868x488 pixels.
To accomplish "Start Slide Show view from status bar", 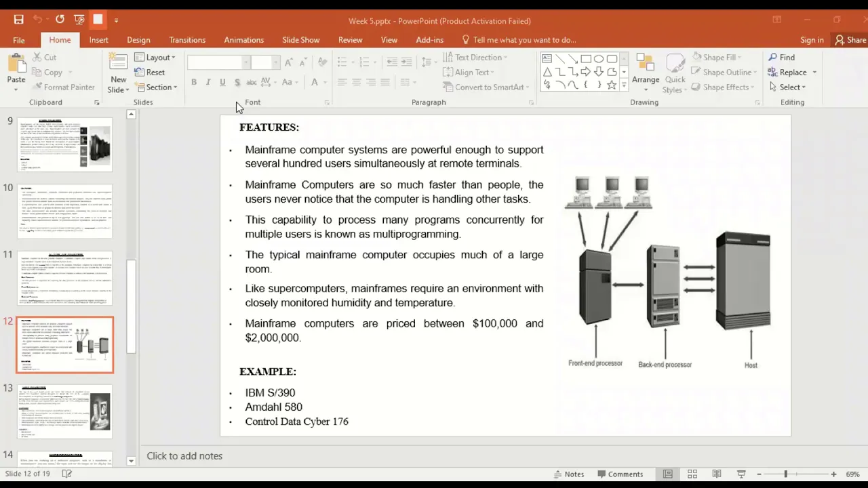I will pos(741,474).
